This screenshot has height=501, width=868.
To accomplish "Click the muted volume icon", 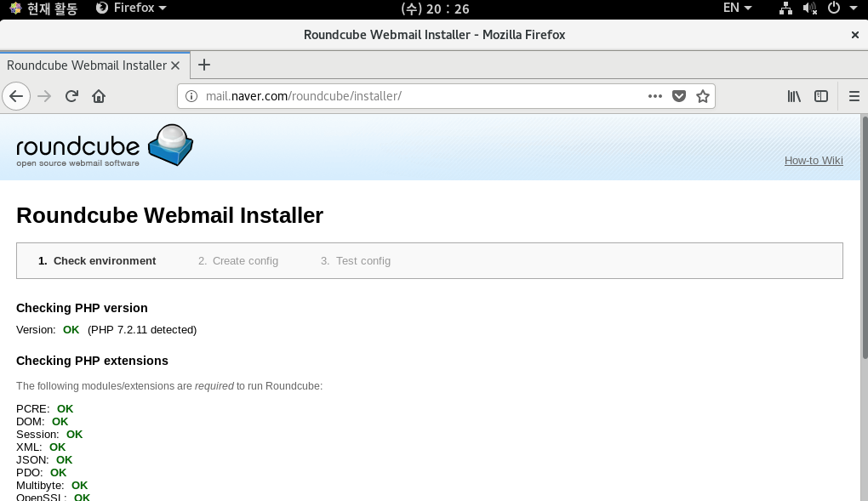I will tap(810, 8).
